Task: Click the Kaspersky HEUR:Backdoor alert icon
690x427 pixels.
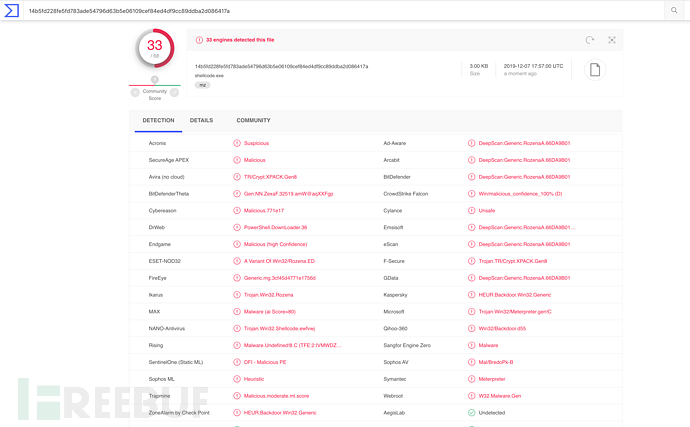Action: (471, 295)
